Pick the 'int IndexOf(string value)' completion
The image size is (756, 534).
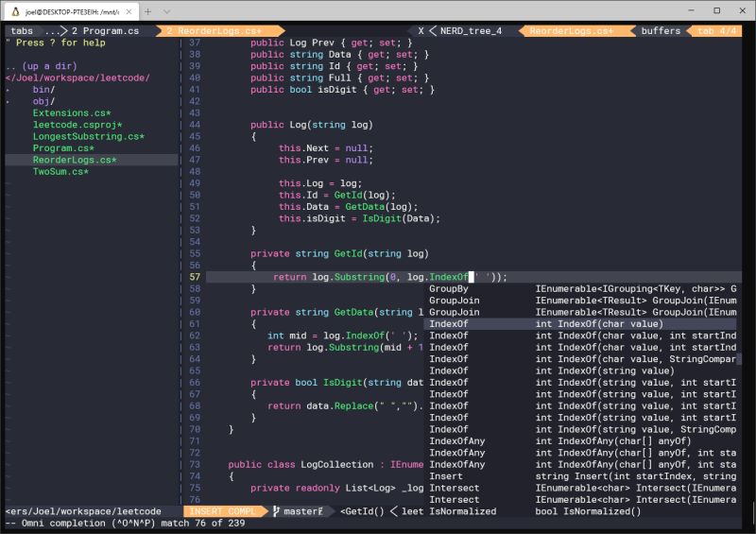point(580,370)
